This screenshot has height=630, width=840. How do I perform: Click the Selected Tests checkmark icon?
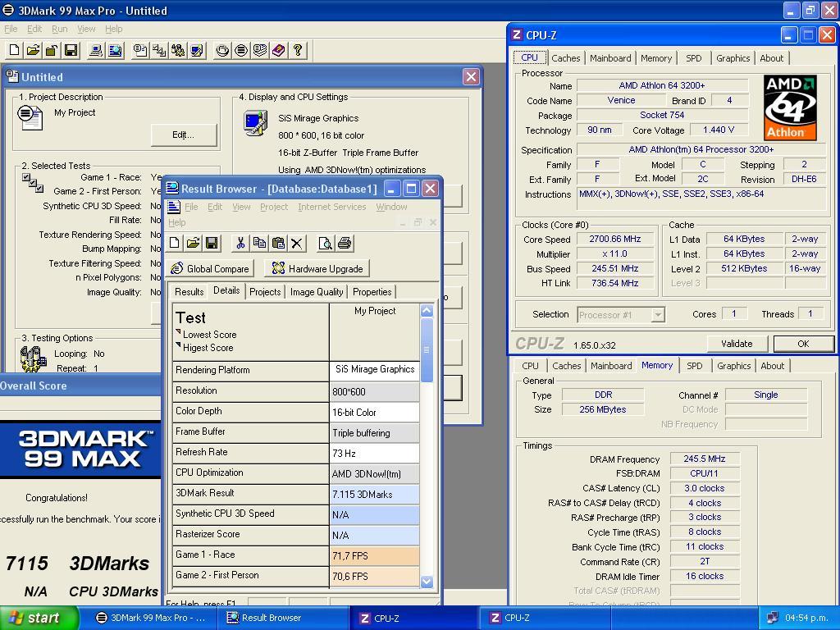click(x=33, y=183)
